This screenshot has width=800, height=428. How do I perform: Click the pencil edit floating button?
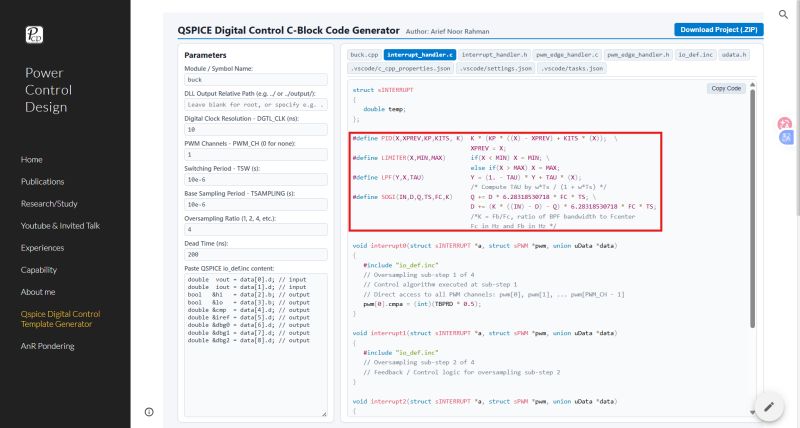[769, 407]
